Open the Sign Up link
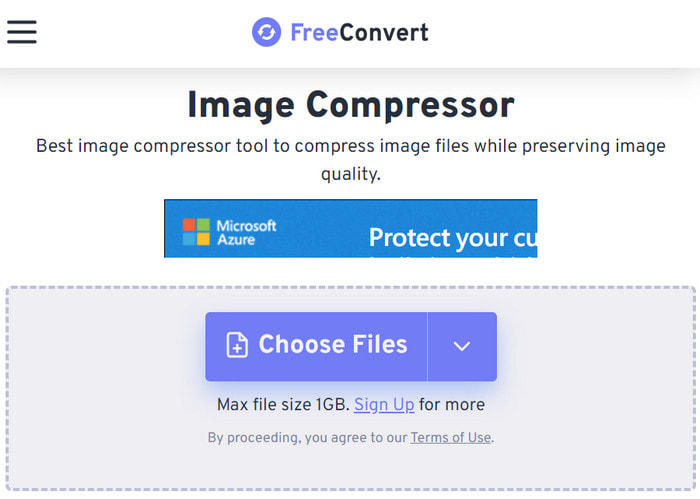The image size is (700, 499). point(384,405)
